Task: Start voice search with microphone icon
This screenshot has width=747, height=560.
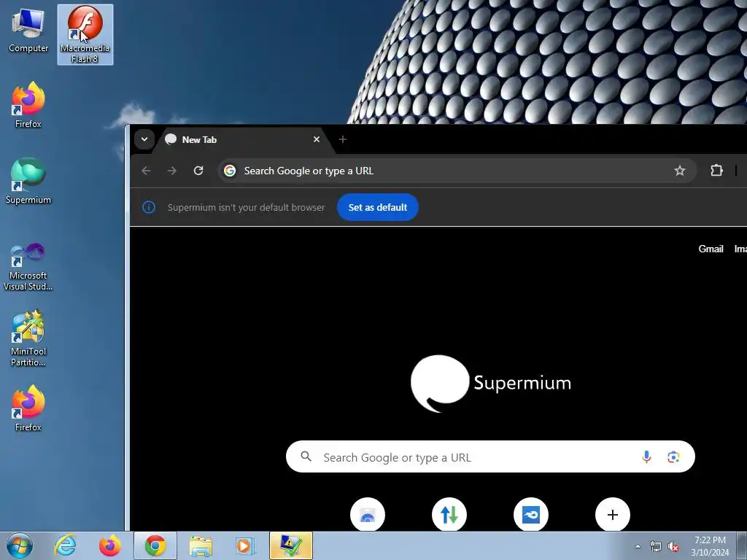Action: pyautogui.click(x=646, y=457)
